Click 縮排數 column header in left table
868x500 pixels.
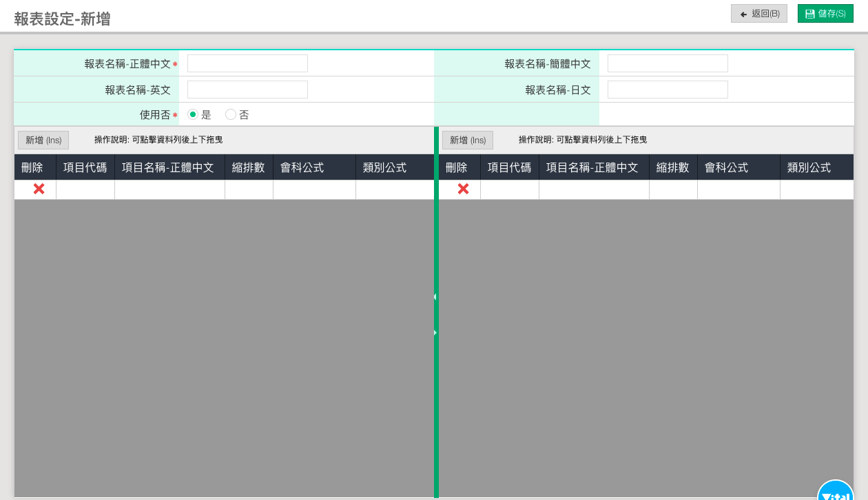[x=248, y=167]
